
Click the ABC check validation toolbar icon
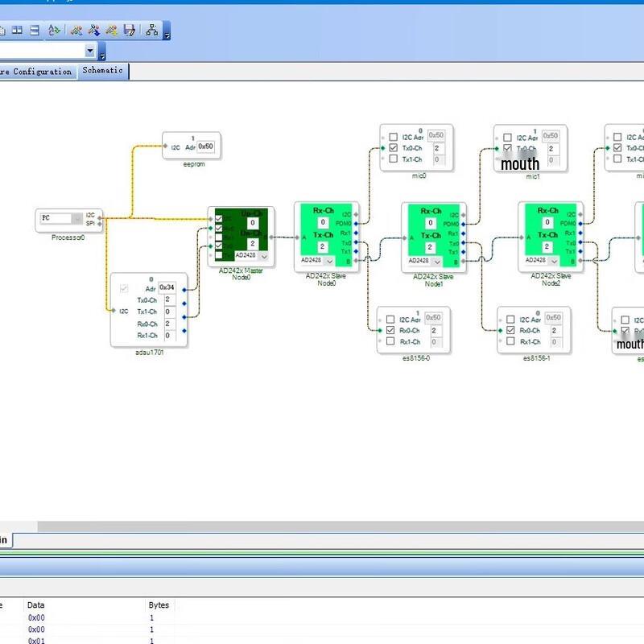[54, 30]
